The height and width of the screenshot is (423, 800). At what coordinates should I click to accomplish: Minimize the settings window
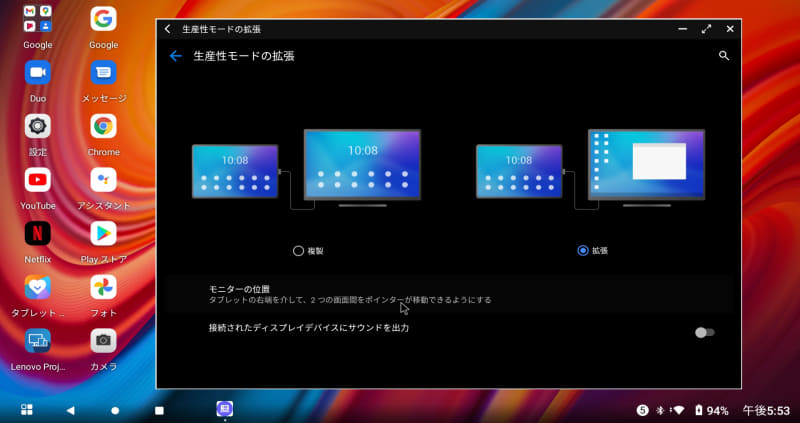click(683, 29)
